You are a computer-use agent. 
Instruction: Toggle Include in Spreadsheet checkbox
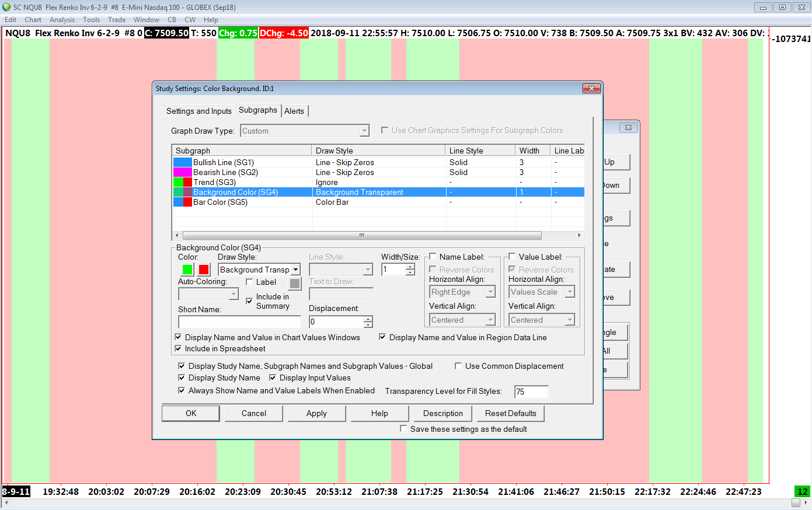(x=178, y=348)
